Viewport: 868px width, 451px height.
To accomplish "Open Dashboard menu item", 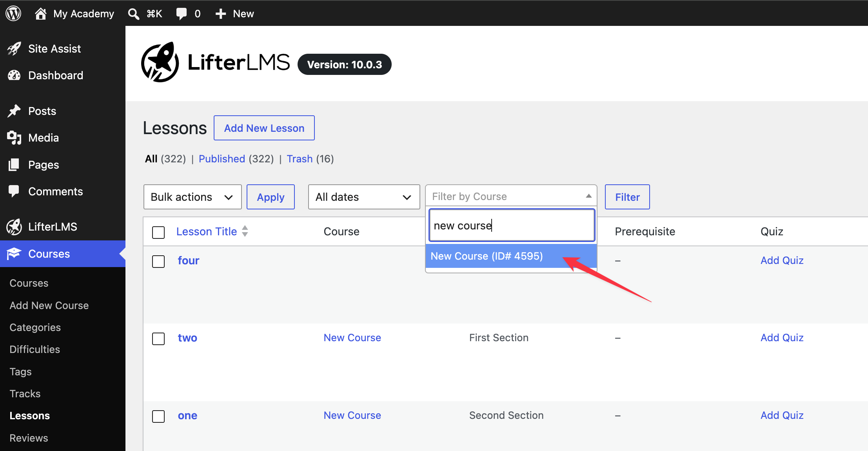I will (56, 75).
